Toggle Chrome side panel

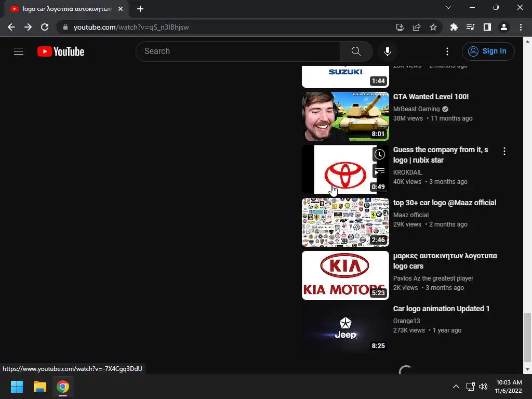487,27
